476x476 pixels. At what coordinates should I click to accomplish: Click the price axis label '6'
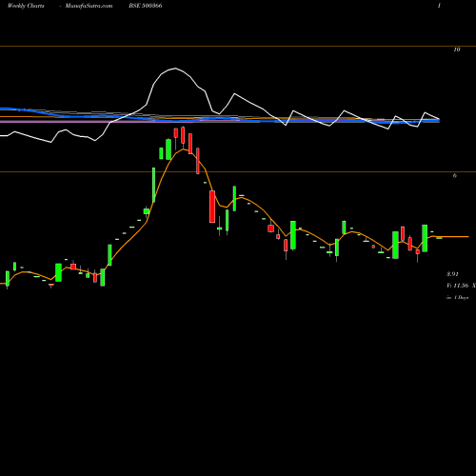455,175
